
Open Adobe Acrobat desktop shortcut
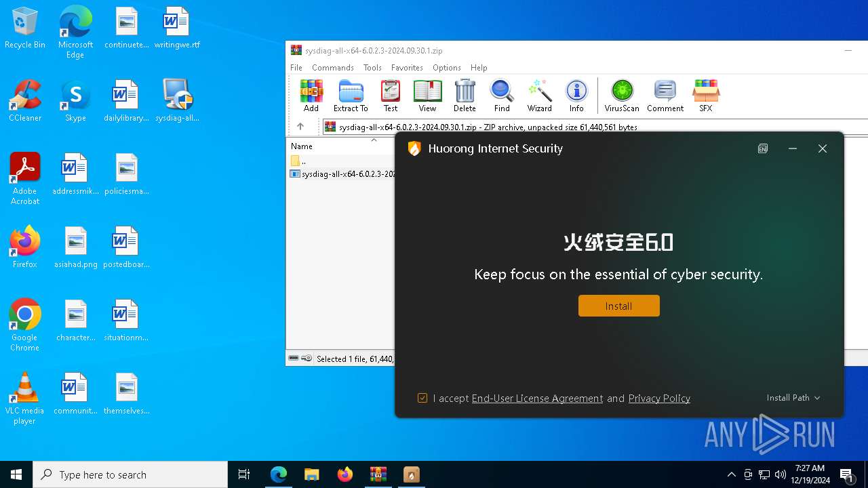25,179
